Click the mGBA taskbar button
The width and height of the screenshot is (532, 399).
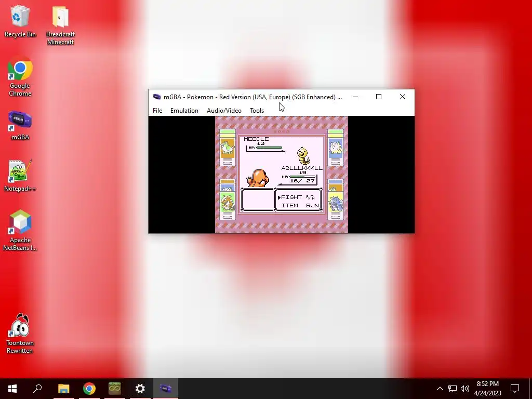[166, 389]
